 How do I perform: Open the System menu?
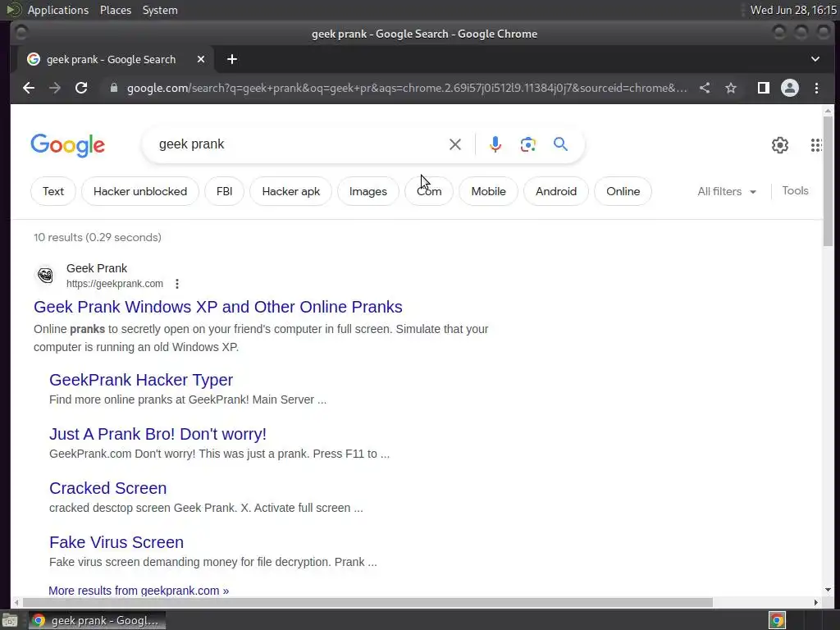tap(160, 10)
